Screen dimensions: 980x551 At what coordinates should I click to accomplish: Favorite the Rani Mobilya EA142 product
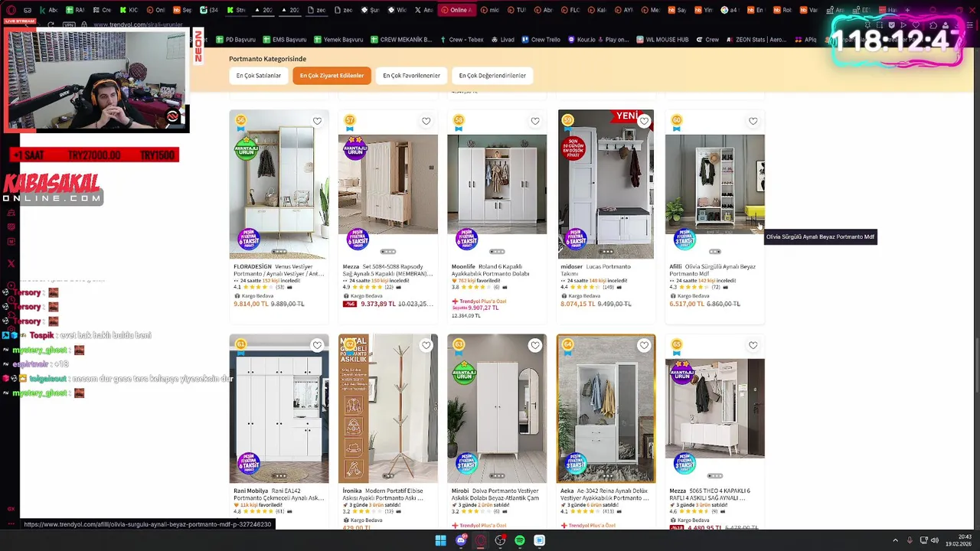point(317,345)
